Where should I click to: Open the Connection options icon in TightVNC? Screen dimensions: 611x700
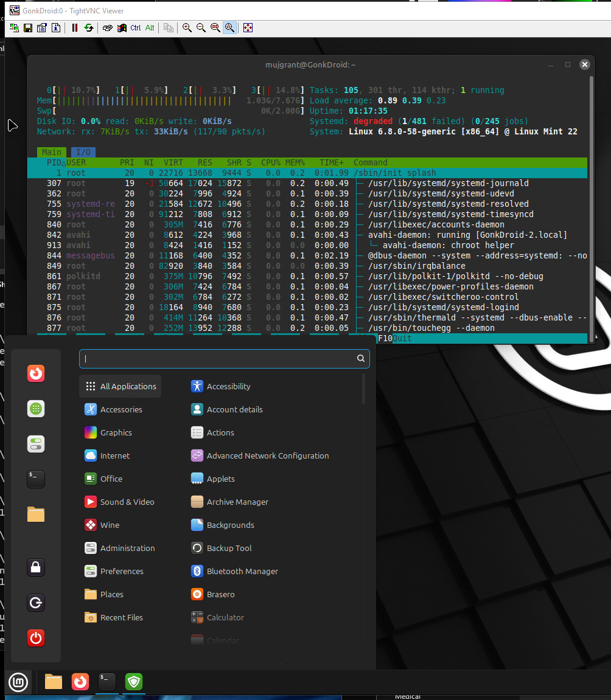click(x=42, y=28)
